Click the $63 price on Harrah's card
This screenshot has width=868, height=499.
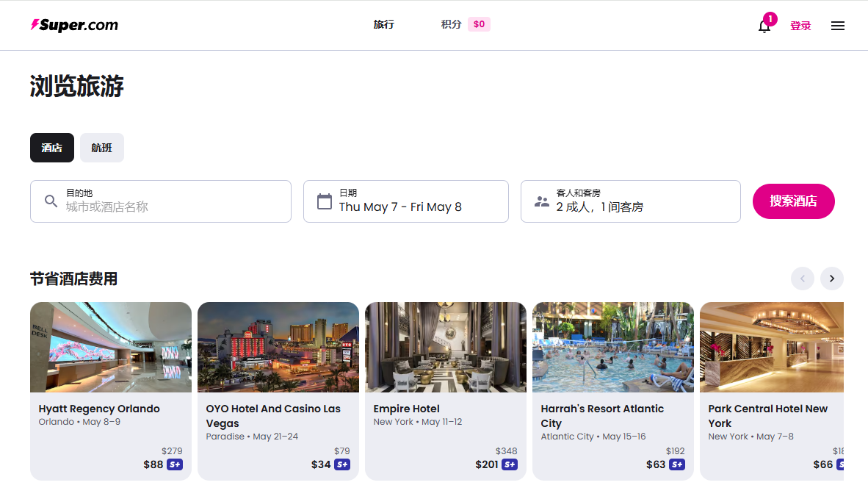pyautogui.click(x=656, y=464)
